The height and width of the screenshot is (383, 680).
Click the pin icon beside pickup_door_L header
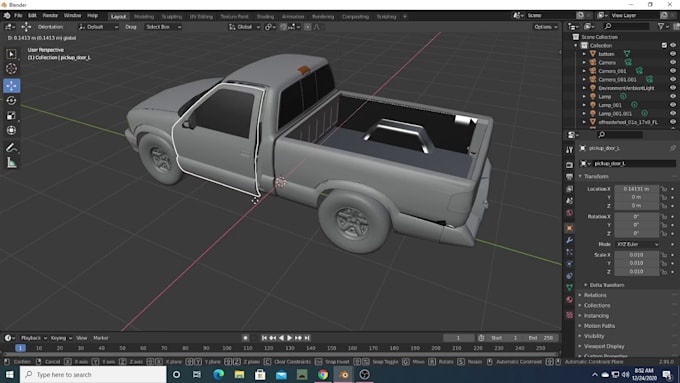pyautogui.click(x=672, y=148)
